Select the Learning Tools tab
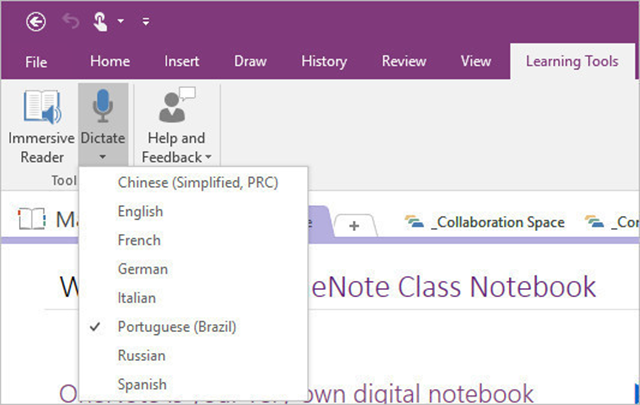 572,61
